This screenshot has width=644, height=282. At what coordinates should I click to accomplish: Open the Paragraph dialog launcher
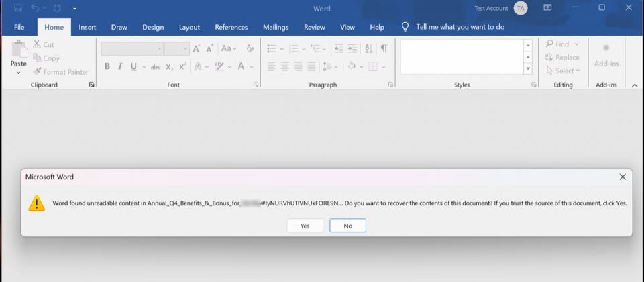pyautogui.click(x=390, y=85)
